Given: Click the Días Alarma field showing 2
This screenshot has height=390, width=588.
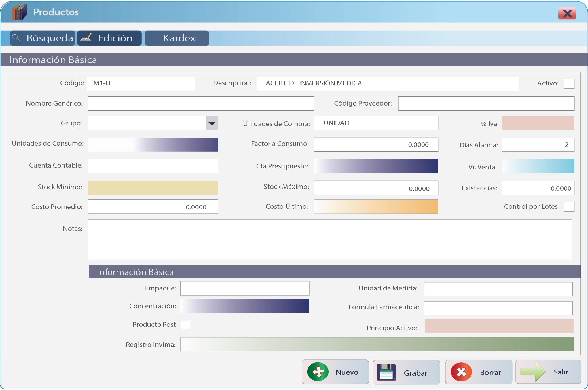Looking at the screenshot, I should pos(538,144).
